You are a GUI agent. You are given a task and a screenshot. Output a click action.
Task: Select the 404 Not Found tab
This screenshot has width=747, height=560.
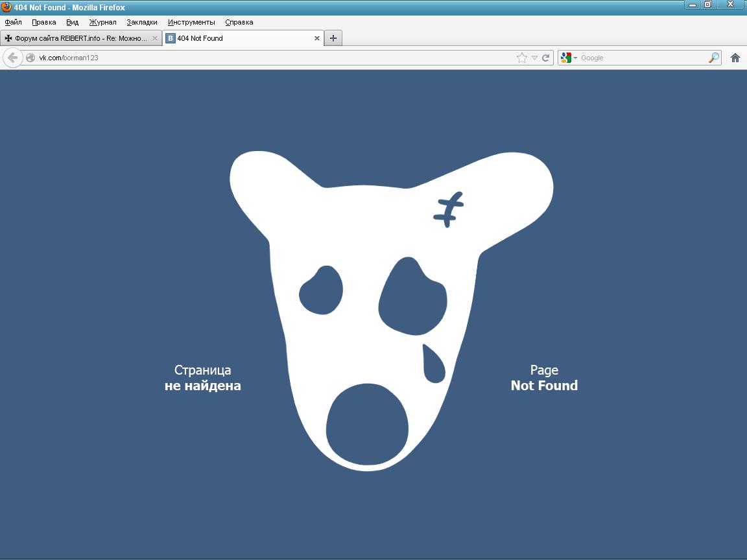pyautogui.click(x=243, y=38)
